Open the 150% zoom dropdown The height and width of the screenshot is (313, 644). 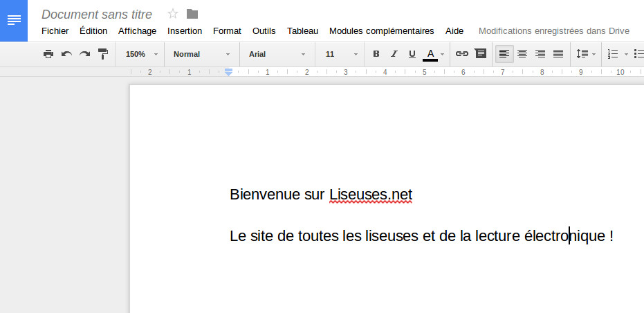141,54
